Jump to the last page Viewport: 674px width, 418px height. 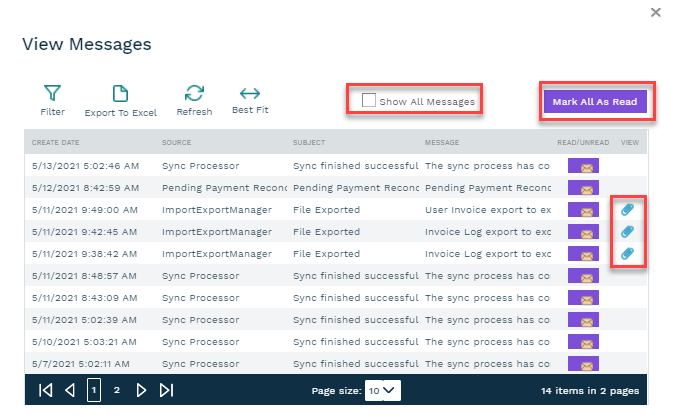167,390
